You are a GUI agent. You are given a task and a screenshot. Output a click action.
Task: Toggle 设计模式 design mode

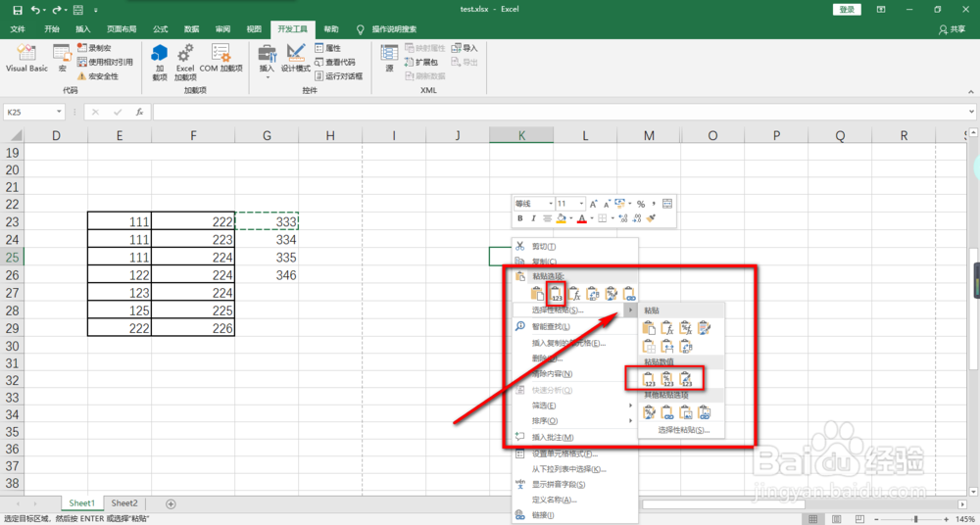(296, 59)
